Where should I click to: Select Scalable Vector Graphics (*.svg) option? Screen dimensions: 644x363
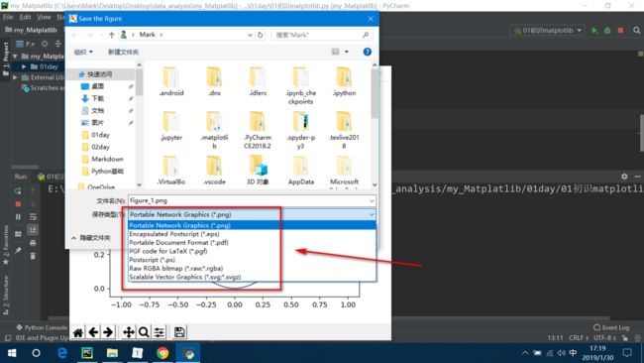pos(253,277)
